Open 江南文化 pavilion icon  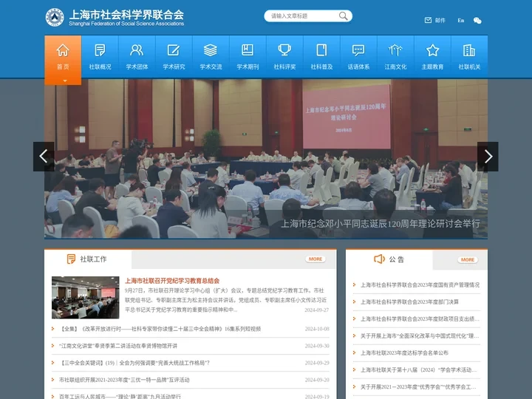(395, 50)
